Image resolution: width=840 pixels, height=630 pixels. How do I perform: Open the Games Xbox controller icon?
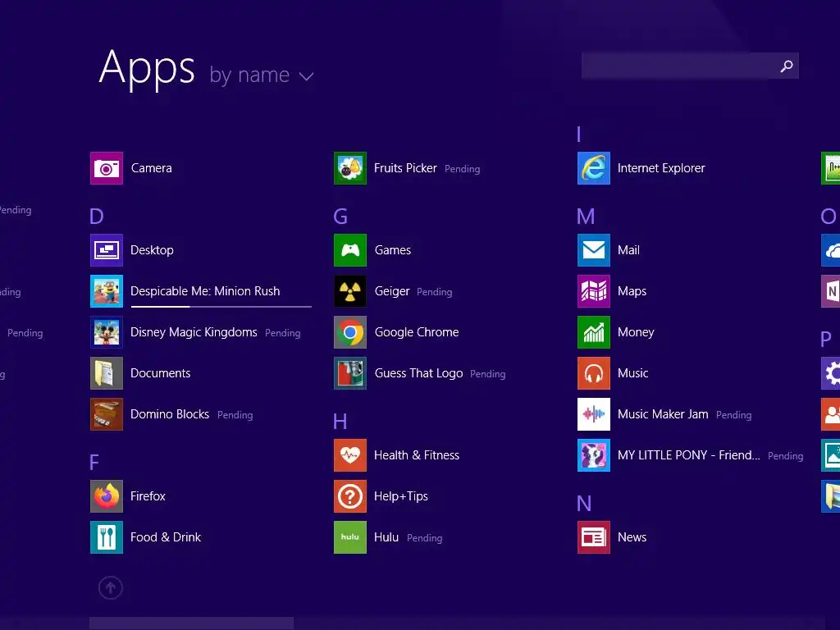pos(349,250)
